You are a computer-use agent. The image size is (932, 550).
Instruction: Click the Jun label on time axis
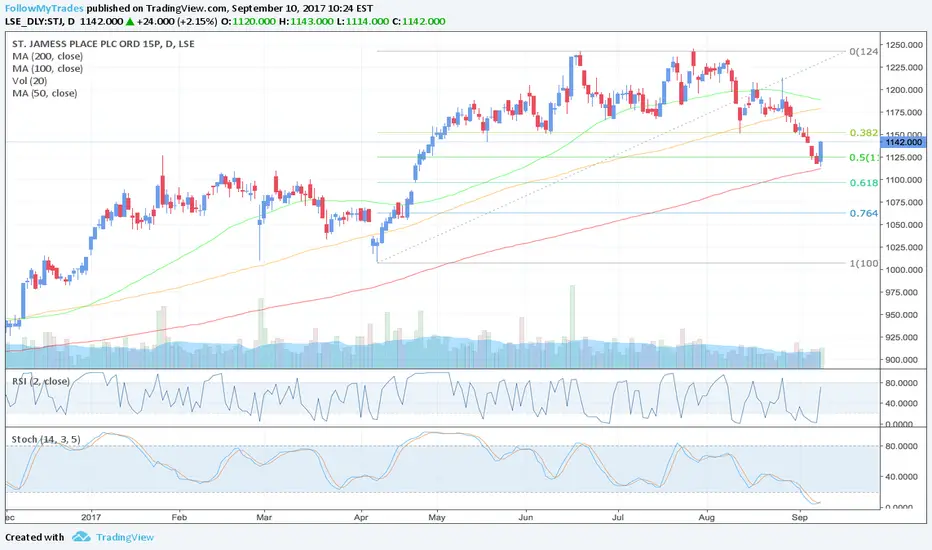[x=525, y=517]
